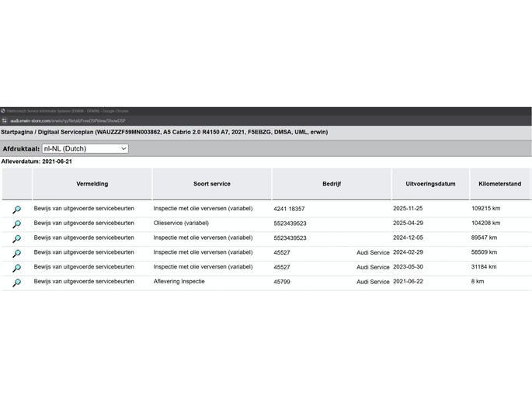
Task: Select the 109215 km mileage cell
Action: coord(486,209)
